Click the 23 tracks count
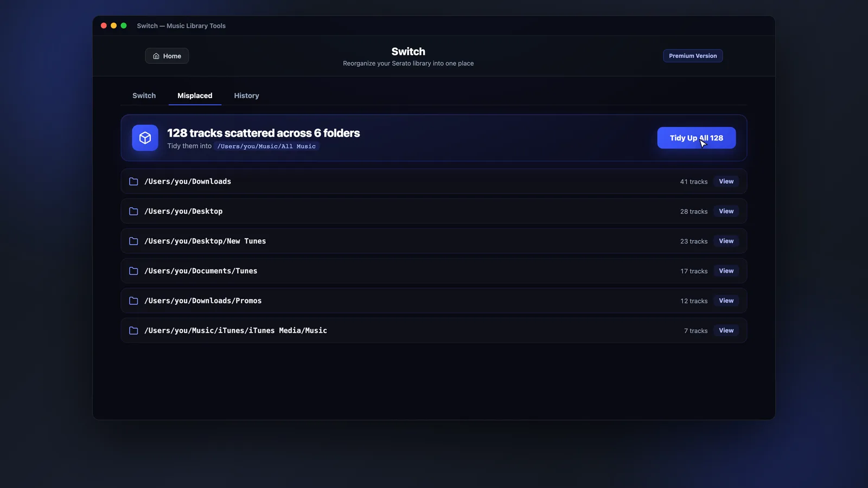The image size is (868, 488). point(694,241)
